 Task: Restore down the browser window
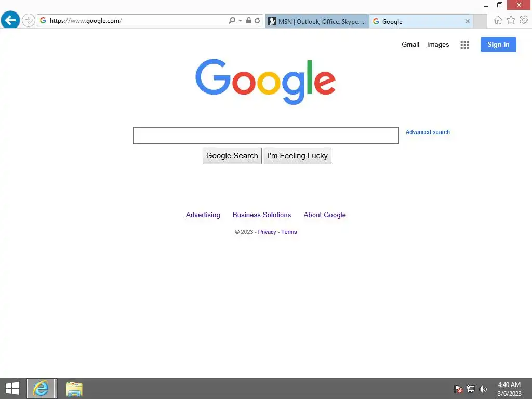pos(499,5)
